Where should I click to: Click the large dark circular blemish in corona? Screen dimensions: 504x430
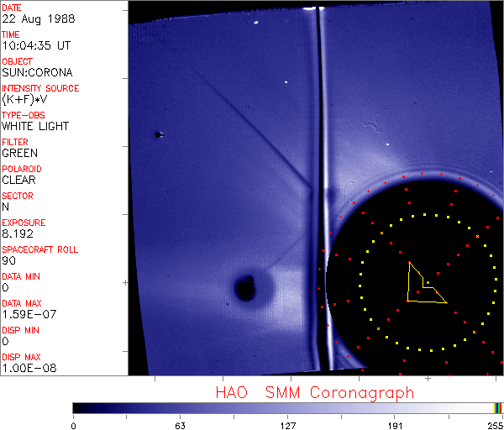[245, 288]
